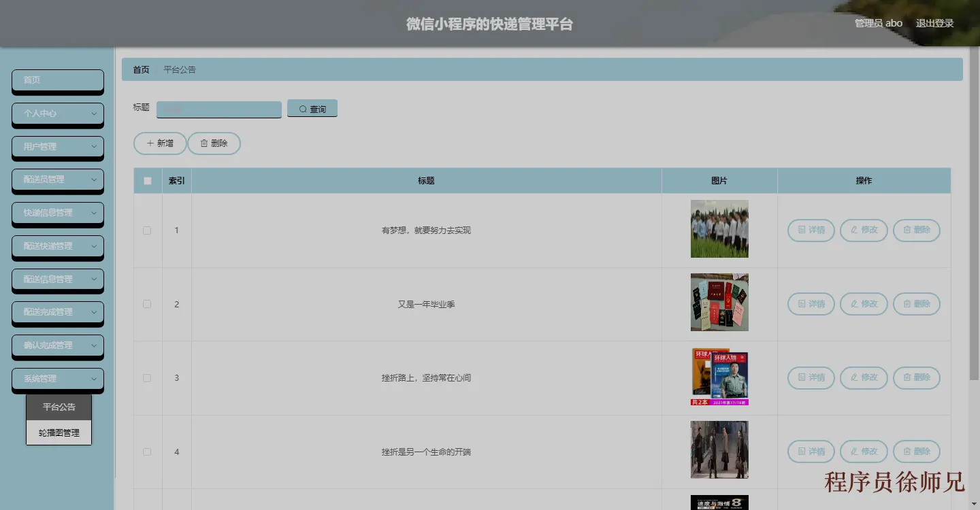This screenshot has width=980, height=510.
Task: Click the 平台公告 breadcrumb
Action: [x=180, y=70]
